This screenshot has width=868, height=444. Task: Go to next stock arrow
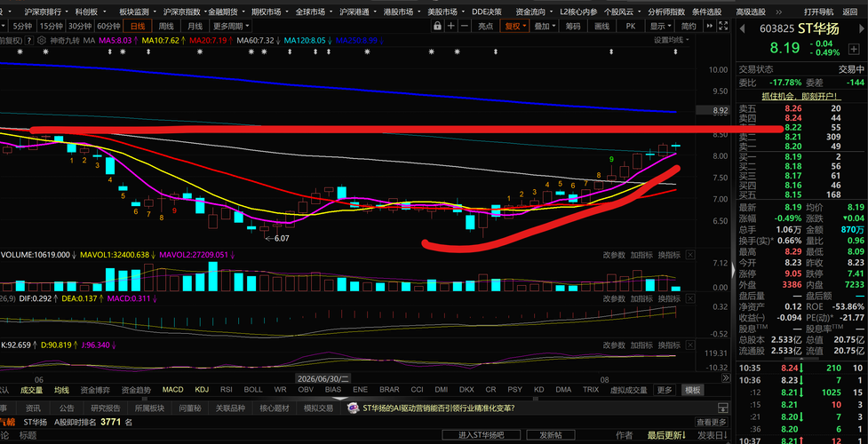[860, 28]
